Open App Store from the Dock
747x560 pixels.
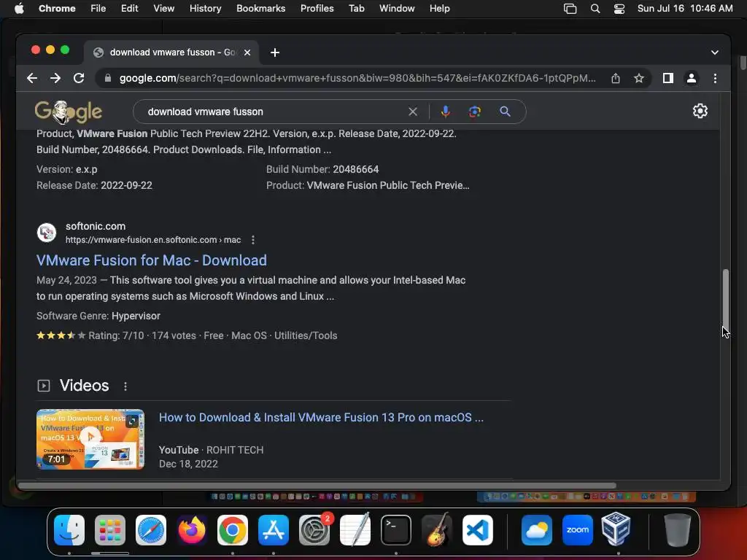click(x=274, y=530)
